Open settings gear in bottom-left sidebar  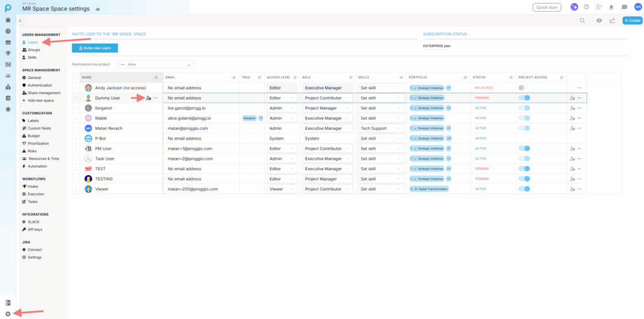pos(8,314)
